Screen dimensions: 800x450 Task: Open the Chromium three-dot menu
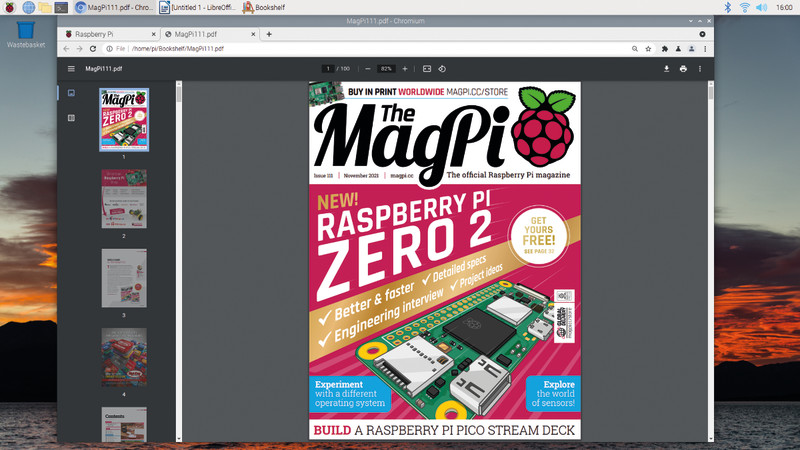(705, 48)
